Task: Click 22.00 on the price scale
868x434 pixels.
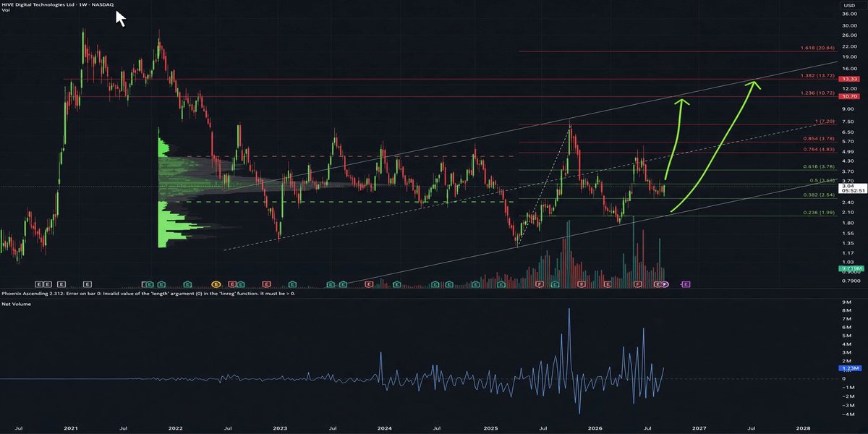Action: click(x=849, y=46)
